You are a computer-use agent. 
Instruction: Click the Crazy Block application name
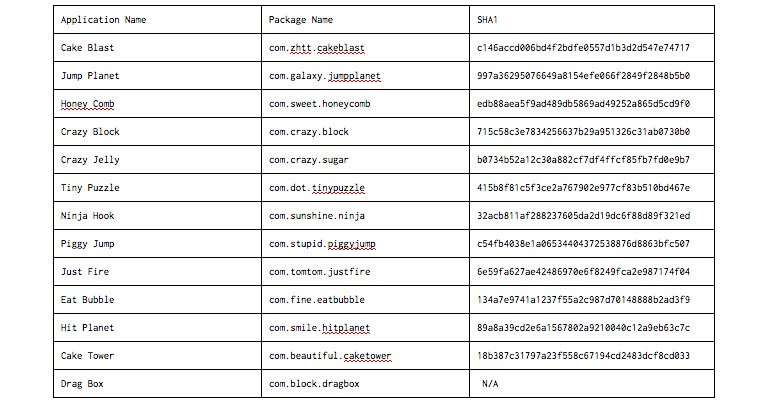(90, 132)
